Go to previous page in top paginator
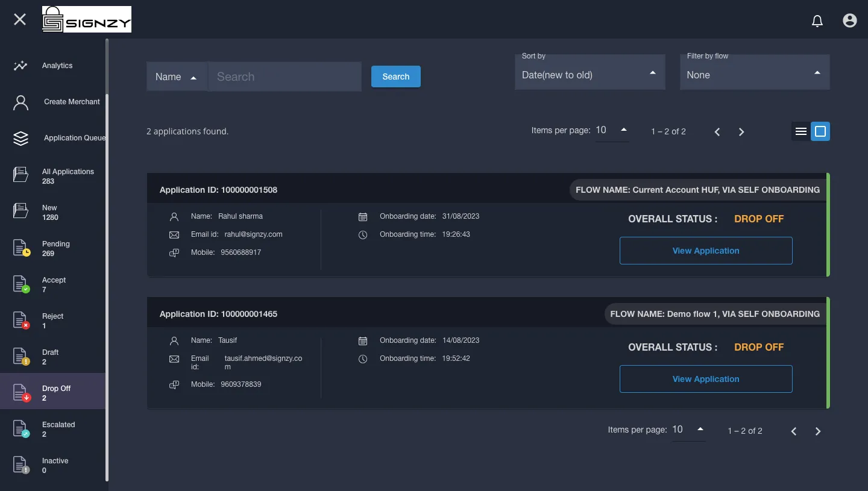 click(x=717, y=132)
